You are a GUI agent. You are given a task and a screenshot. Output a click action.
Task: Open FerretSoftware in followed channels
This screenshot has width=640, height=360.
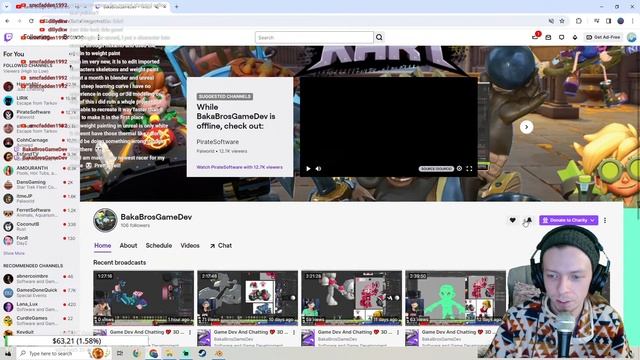click(x=40, y=212)
